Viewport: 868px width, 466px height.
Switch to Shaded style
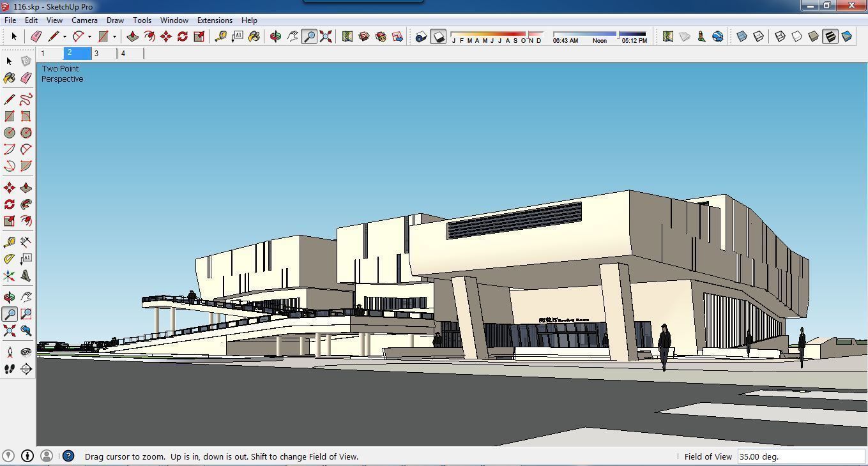click(814, 36)
